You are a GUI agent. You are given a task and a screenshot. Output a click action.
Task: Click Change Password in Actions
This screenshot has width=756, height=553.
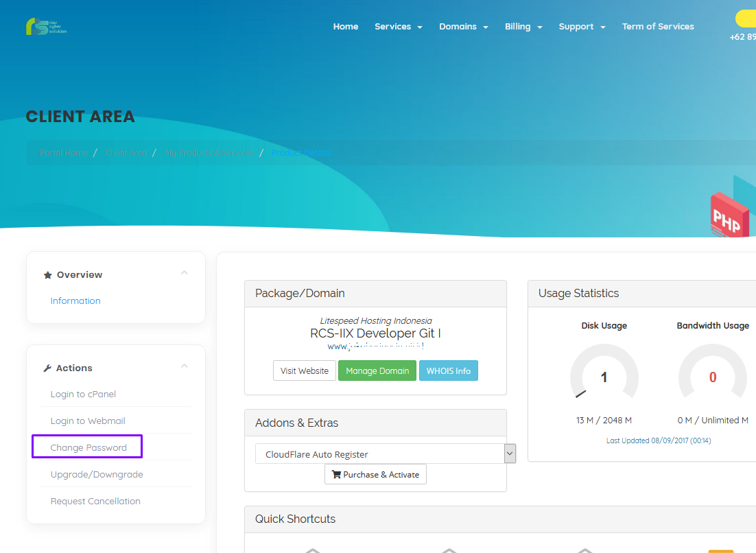[88, 447]
